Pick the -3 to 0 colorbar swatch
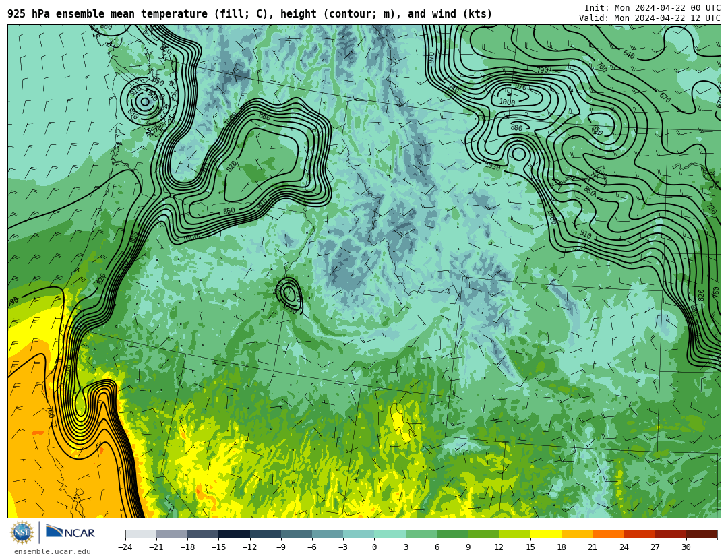This screenshot has height=560, width=728. point(359,534)
